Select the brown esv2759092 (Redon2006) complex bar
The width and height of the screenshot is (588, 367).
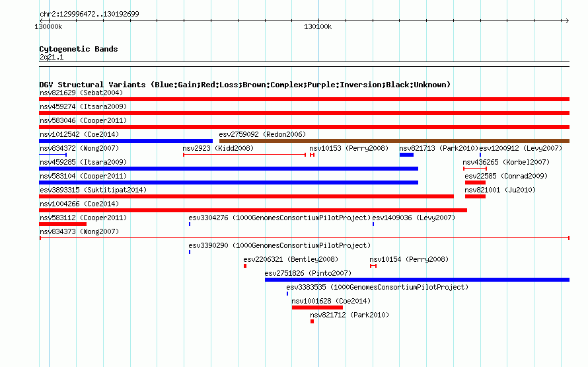click(394, 141)
